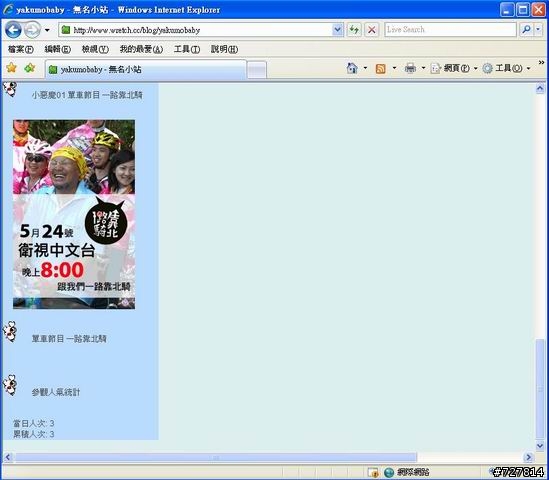This screenshot has width=549, height=480.
Task: Stop loading with the red X icon
Action: coord(371,30)
